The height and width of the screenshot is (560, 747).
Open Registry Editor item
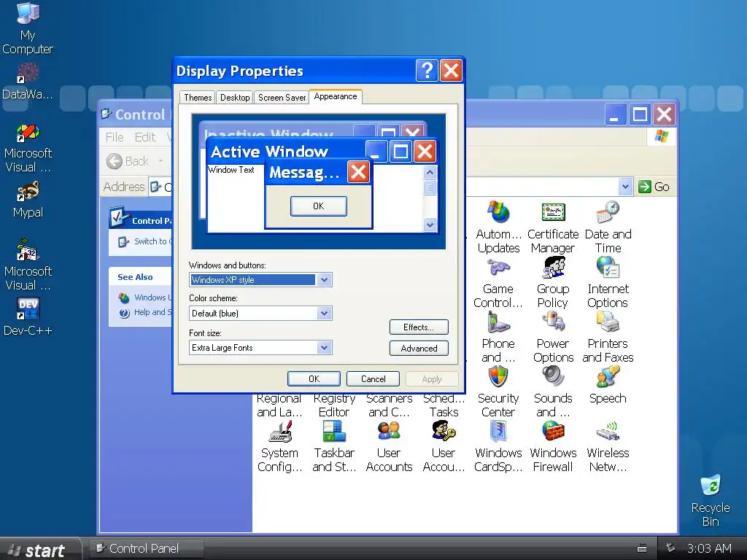[334, 405]
